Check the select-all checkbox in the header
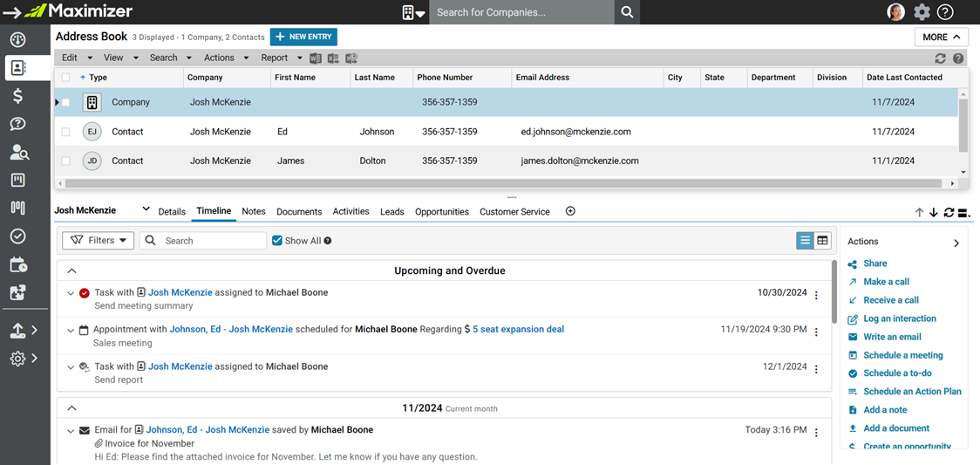The width and height of the screenshot is (980, 465). tap(65, 78)
